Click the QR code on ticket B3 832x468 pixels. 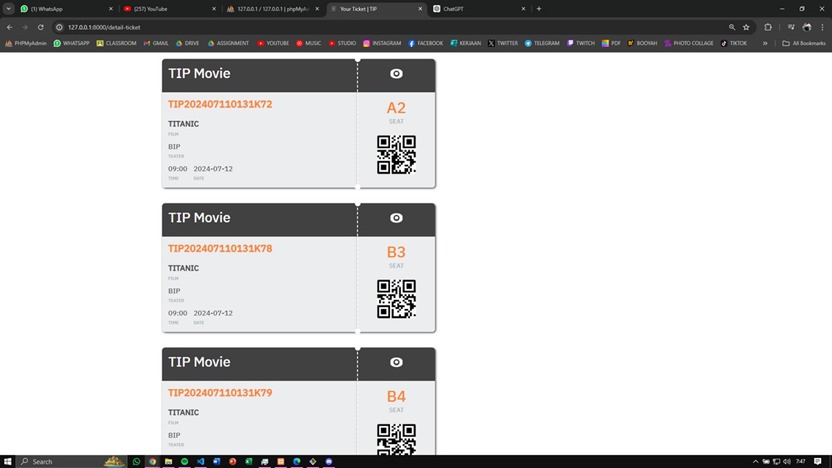(x=396, y=299)
